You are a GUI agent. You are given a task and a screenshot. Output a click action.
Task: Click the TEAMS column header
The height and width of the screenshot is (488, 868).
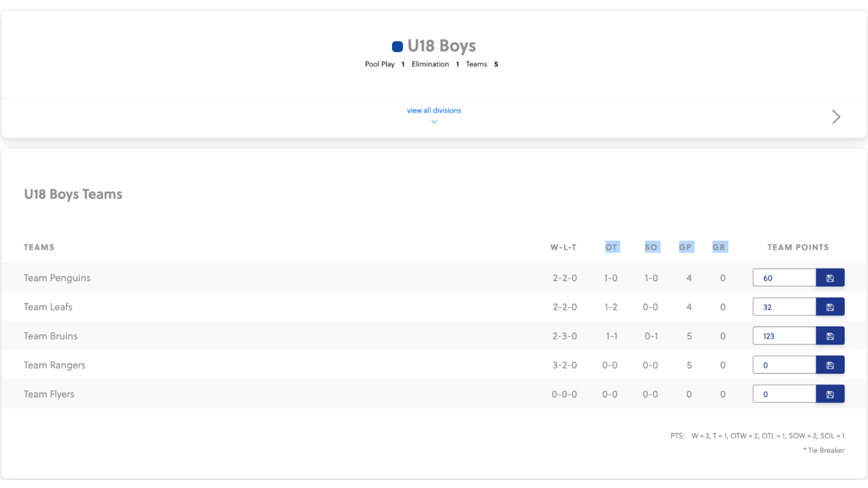(39, 247)
